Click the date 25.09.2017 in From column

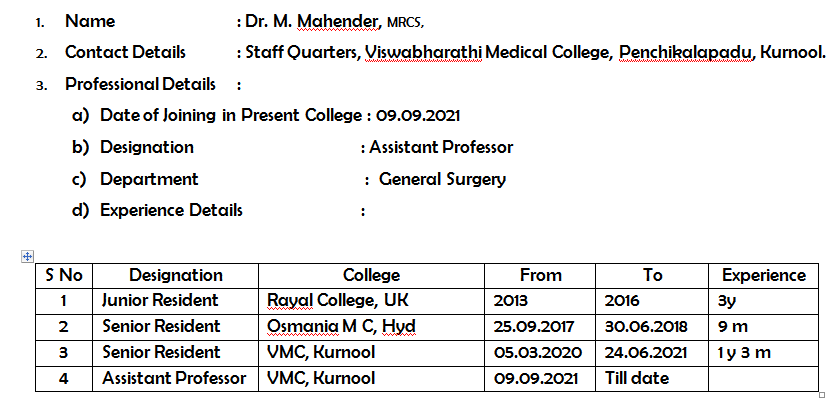click(534, 326)
